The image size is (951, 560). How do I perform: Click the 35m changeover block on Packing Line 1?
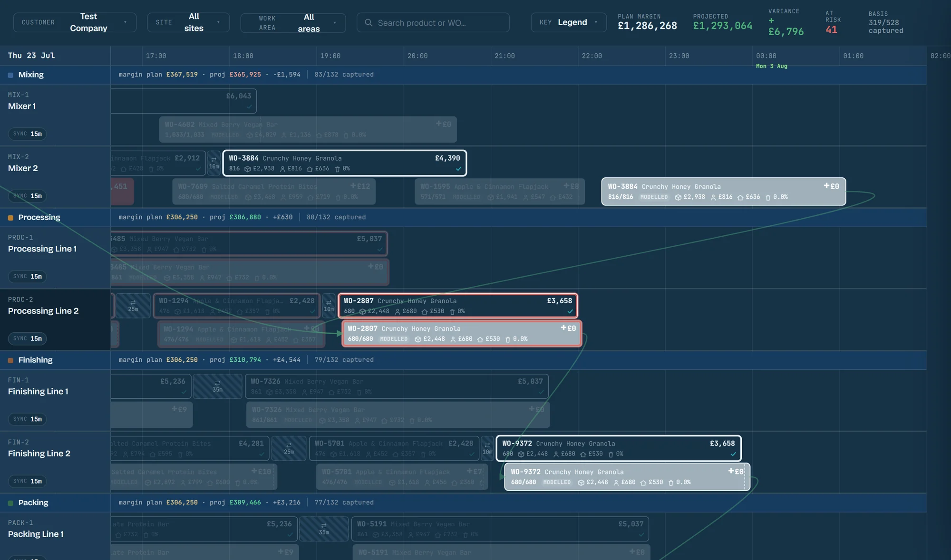[324, 529]
